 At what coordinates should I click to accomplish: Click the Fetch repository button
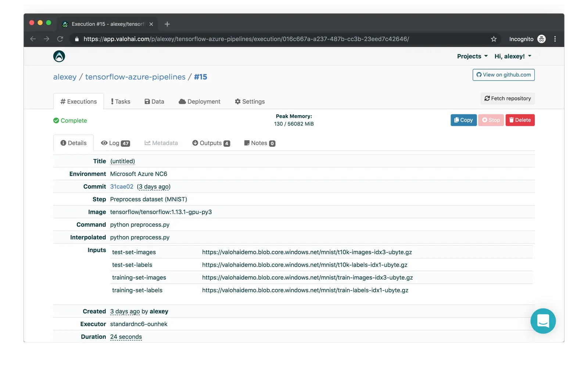pyautogui.click(x=508, y=98)
